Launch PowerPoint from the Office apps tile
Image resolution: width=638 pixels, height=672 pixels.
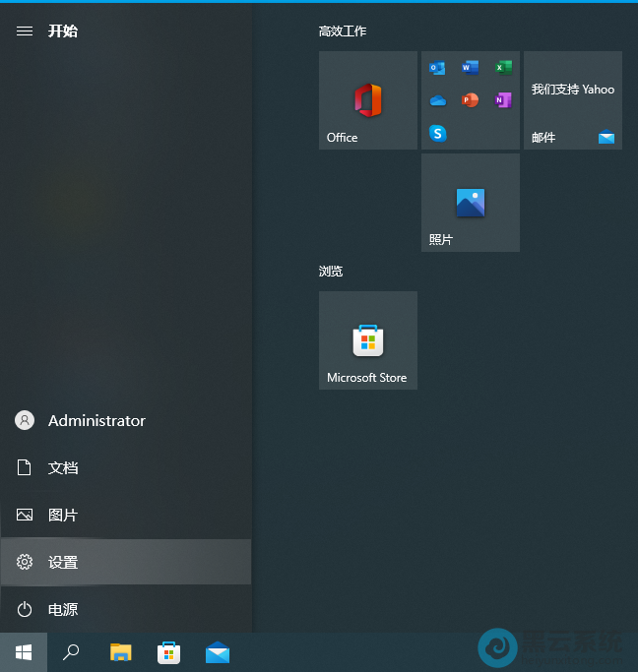click(x=471, y=100)
